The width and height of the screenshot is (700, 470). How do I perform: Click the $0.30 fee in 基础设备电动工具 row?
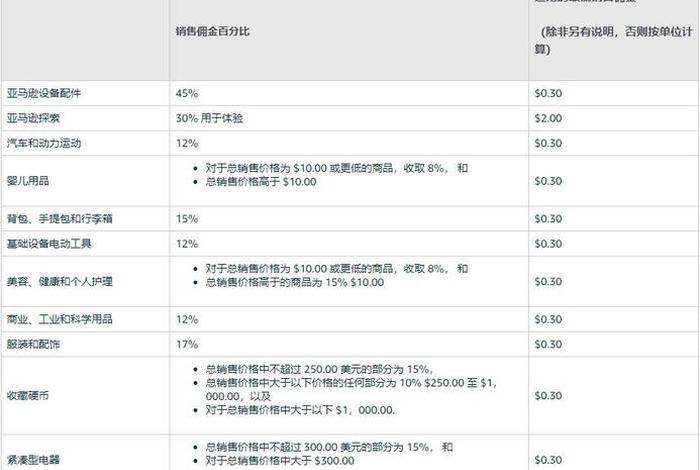(548, 244)
